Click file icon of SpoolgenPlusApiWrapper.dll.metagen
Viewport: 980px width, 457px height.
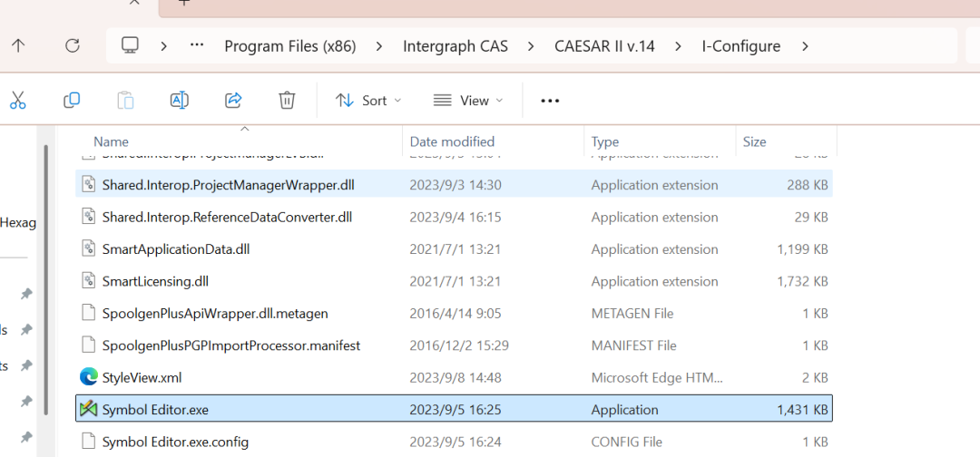(x=89, y=314)
